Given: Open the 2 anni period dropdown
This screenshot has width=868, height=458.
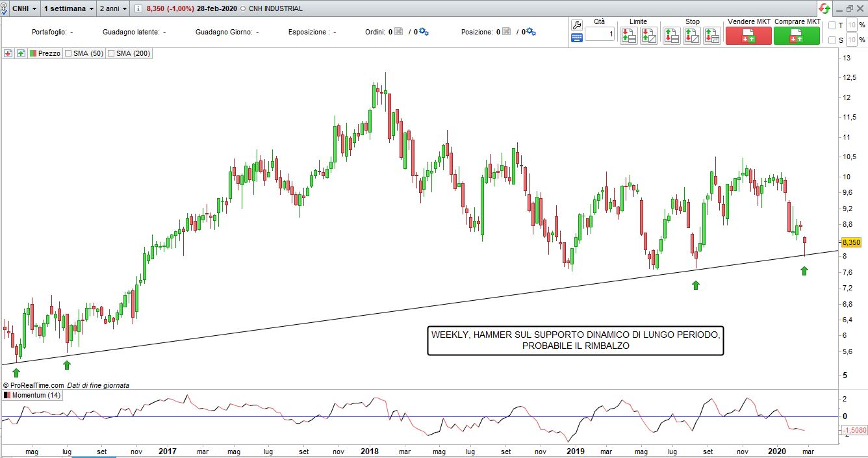Looking at the screenshot, I should pos(113,8).
